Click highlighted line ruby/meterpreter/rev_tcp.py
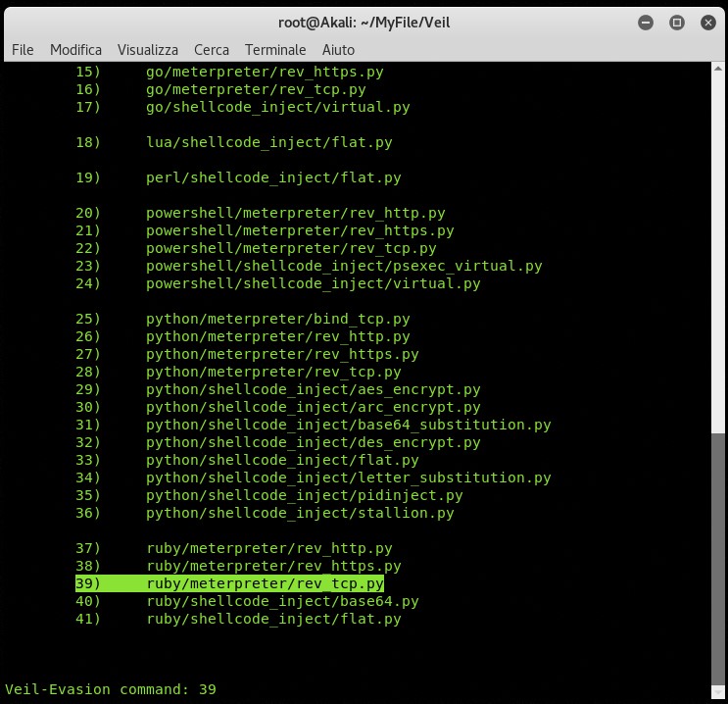The image size is (728, 704). 266,584
